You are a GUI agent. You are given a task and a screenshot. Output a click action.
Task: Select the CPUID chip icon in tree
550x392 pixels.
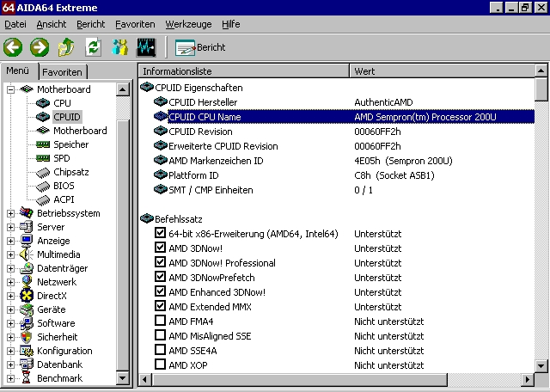(x=43, y=117)
